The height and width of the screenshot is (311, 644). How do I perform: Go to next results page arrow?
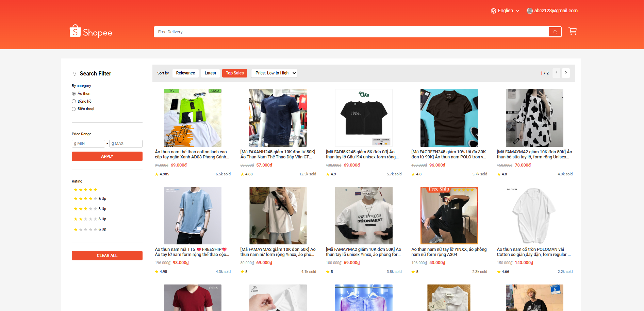click(x=566, y=73)
